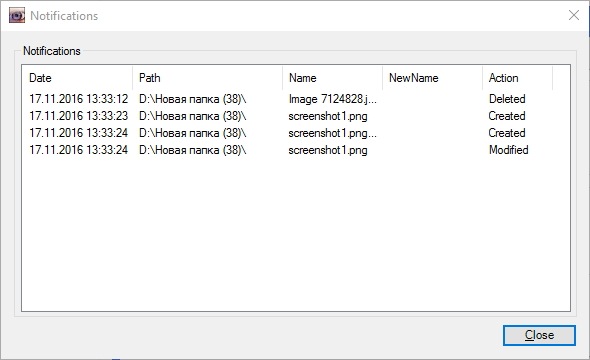Viewport: 590px width, 360px height.
Task: Click the NewName column header
Action: [x=432, y=78]
